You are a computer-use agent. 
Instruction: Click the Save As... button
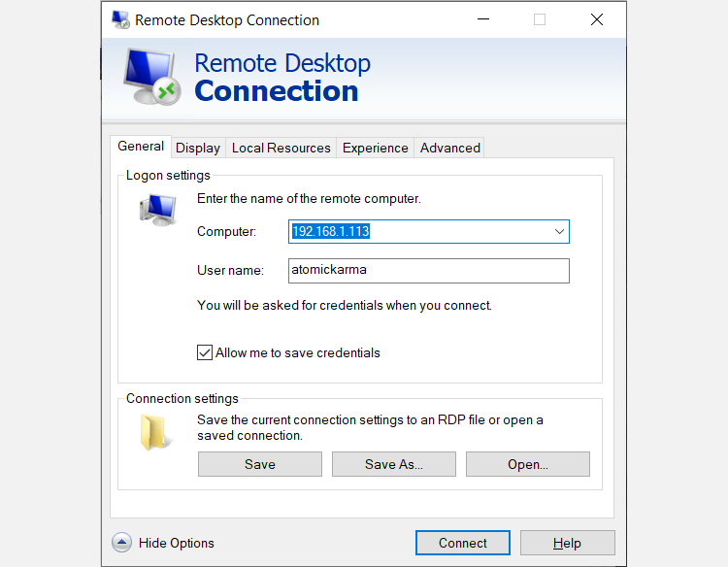(394, 464)
